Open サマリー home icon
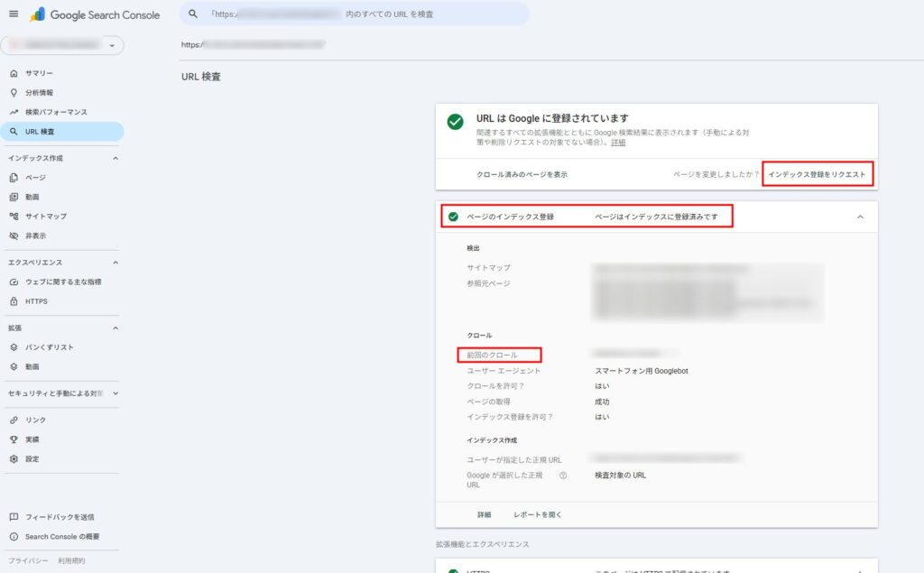Viewport: 924px width, 573px height. point(14,73)
